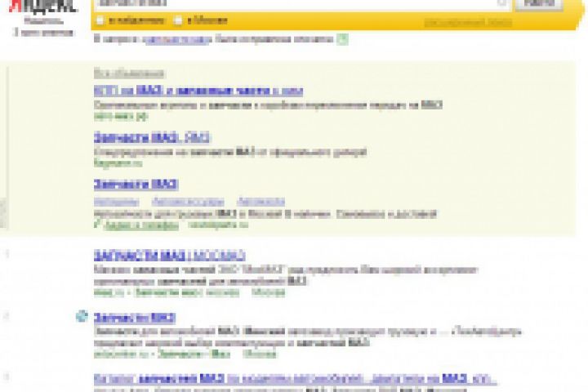This screenshot has width=588, height=392.
Task: Open ad titled 'КПП на МАЗ и запасные части'
Action: pos(198,91)
